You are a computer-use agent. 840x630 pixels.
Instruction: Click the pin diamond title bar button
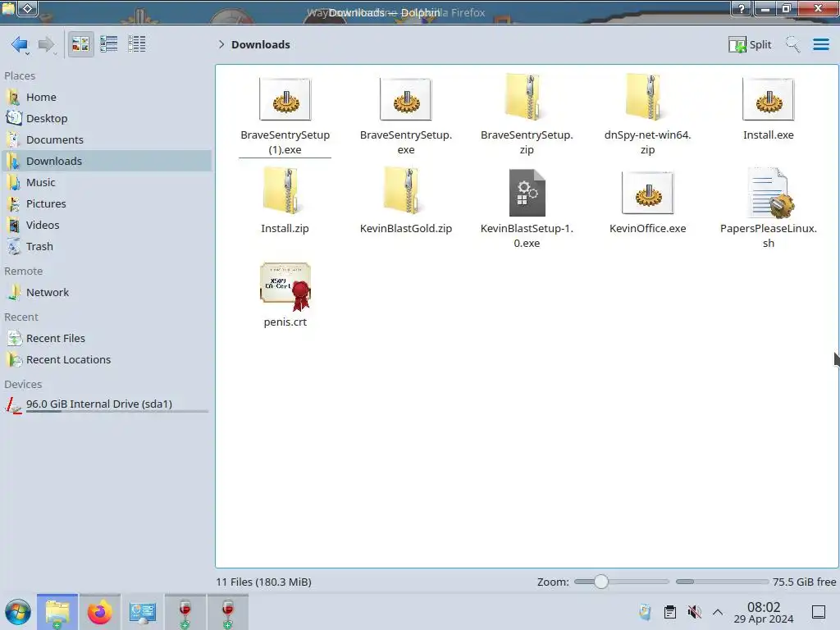(28, 8)
